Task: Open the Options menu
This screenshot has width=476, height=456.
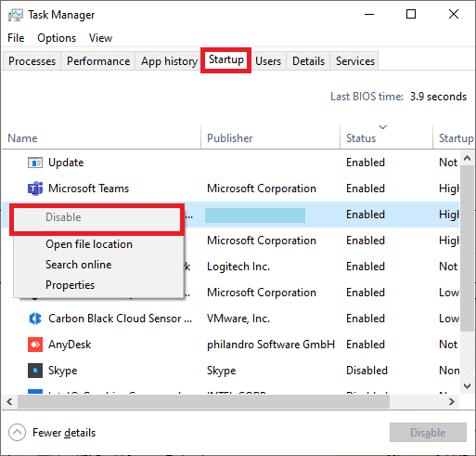Action: pos(57,38)
